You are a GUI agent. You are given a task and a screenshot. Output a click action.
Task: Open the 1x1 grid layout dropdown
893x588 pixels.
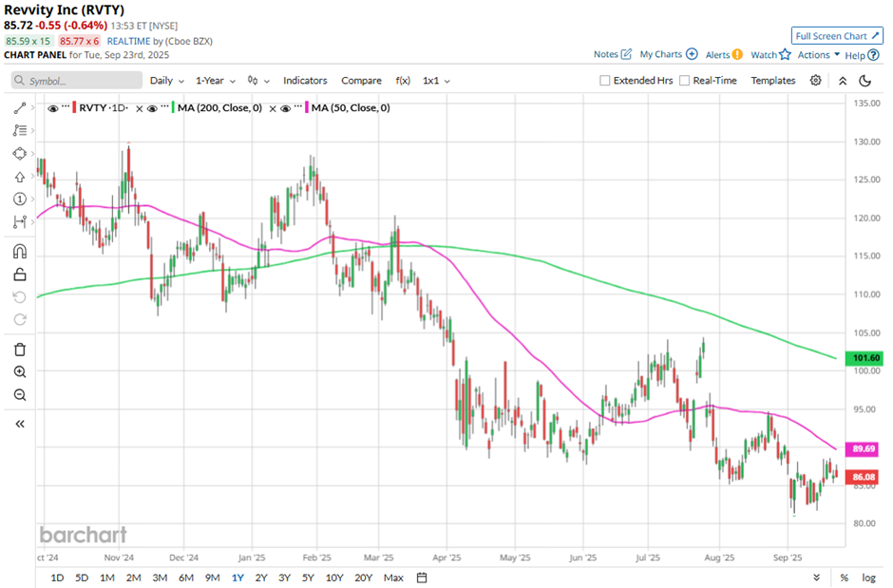pos(436,81)
